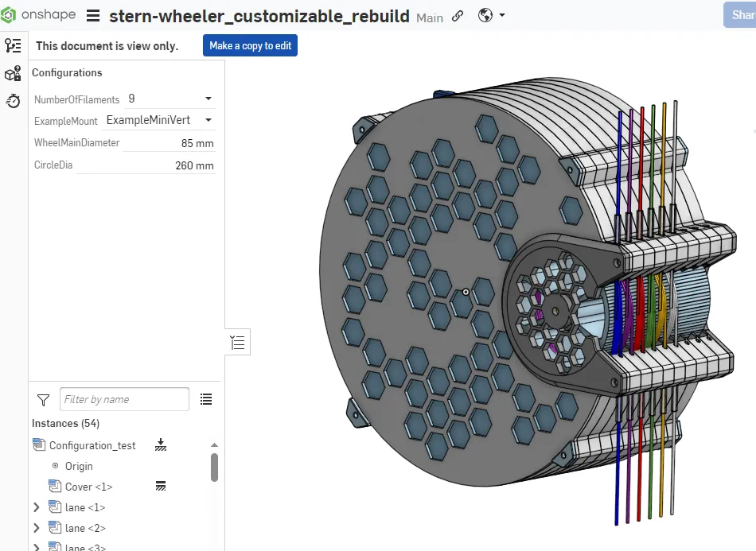The image size is (756, 551).
Task: Expand the lane <2> tree item
Action: tap(36, 528)
